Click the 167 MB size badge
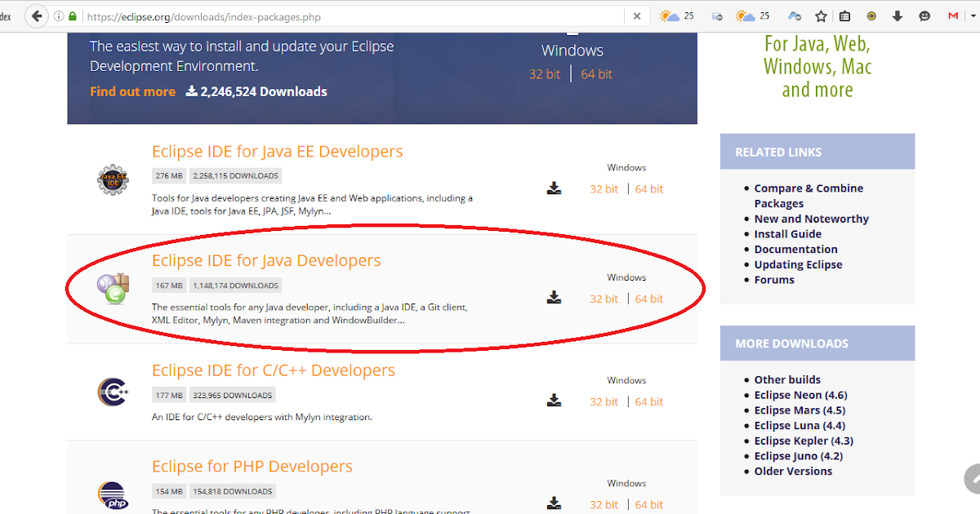 (169, 286)
